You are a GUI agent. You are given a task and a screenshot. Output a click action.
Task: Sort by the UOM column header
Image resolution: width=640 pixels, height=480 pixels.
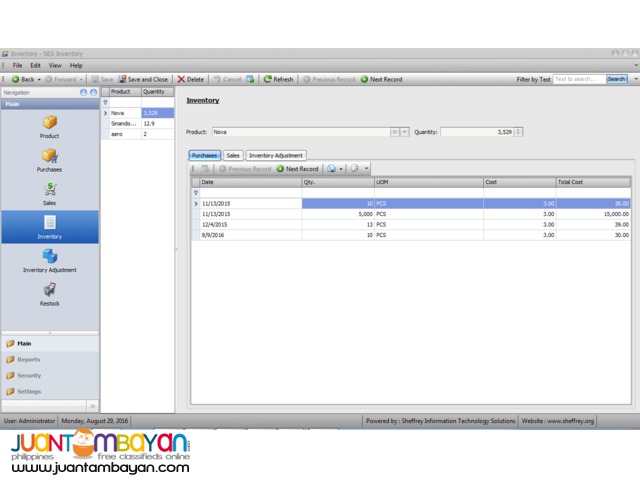point(429,182)
